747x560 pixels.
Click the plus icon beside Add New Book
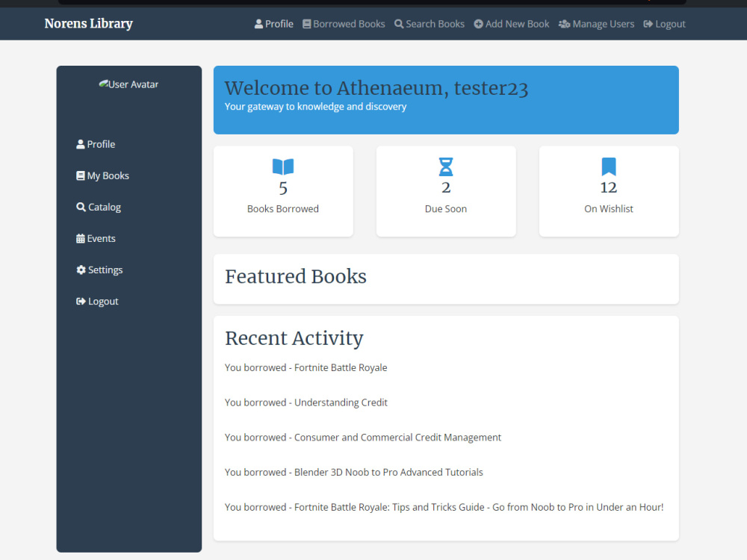pos(478,23)
